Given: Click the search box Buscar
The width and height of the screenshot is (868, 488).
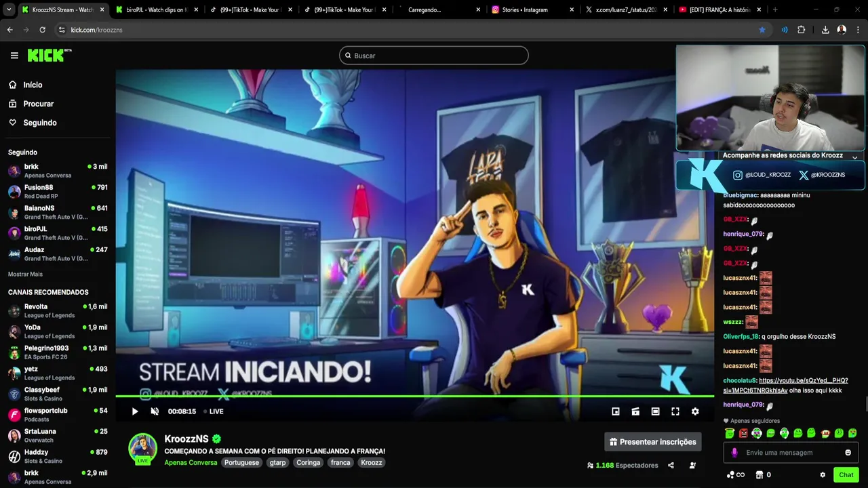Looking at the screenshot, I should pyautogui.click(x=434, y=56).
